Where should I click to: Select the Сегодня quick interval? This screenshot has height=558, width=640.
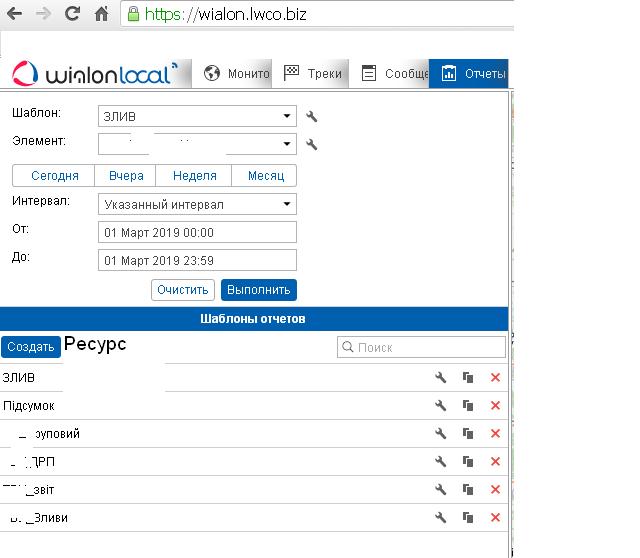point(54,176)
